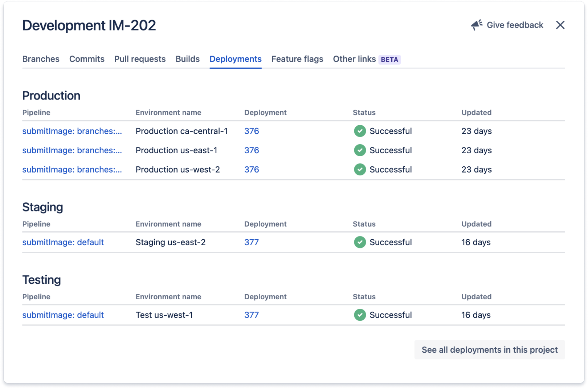Click See all deployments in this project
This screenshot has width=588, height=389.
pyautogui.click(x=489, y=349)
